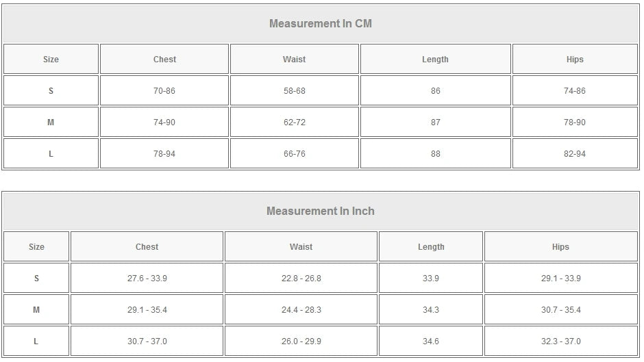
Task: Select the length cell showing 87
Action: point(436,122)
